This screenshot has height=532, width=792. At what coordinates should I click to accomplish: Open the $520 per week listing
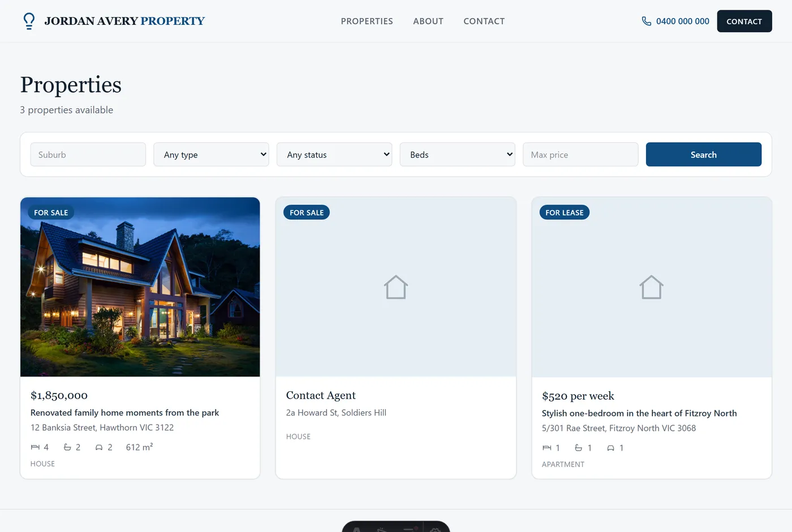coord(578,396)
